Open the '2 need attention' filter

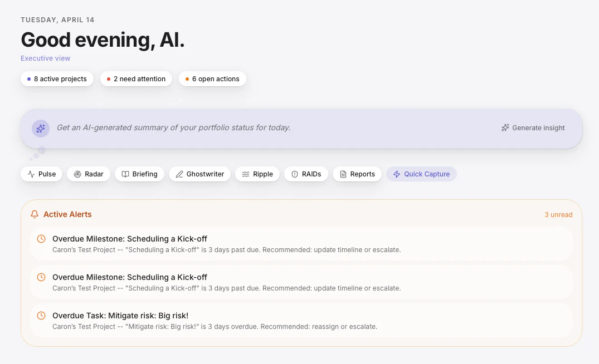(x=136, y=78)
